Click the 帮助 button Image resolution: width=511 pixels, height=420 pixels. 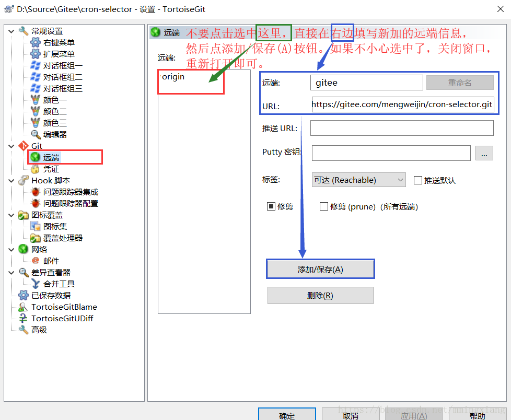pos(478,414)
